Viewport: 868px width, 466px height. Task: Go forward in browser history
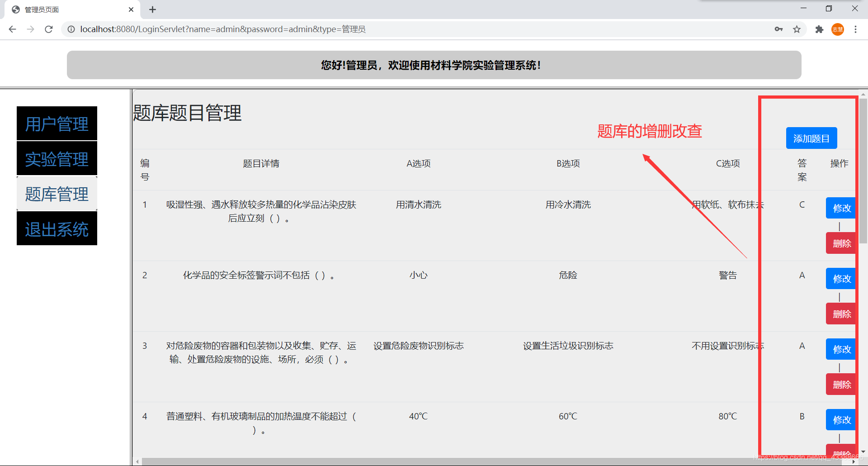click(30, 29)
